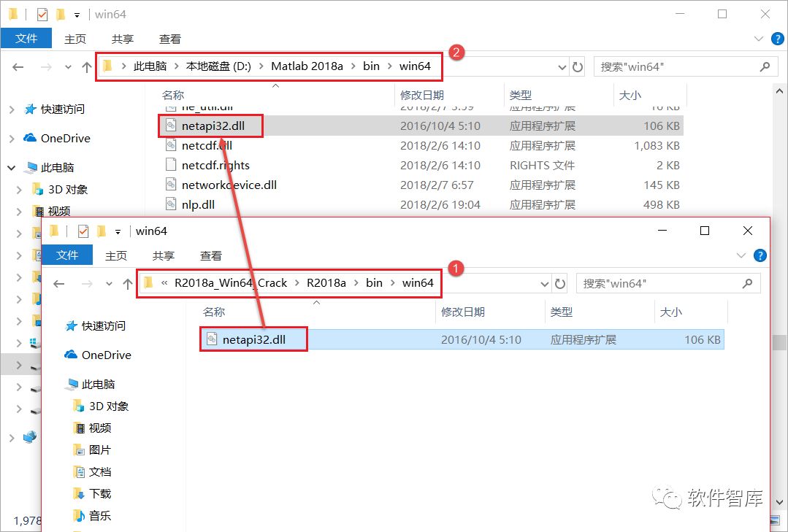Click Matlab 2018a breadcrumb in back window

click(x=307, y=66)
